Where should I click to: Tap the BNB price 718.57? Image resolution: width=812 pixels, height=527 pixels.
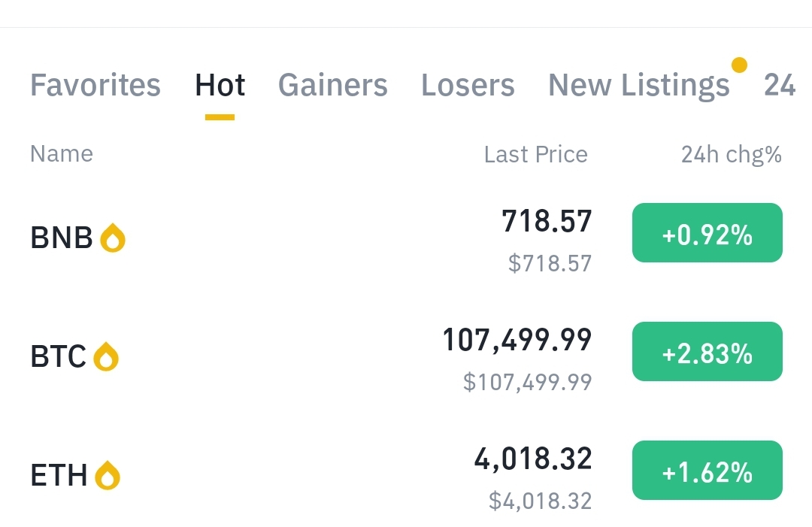[x=547, y=222]
